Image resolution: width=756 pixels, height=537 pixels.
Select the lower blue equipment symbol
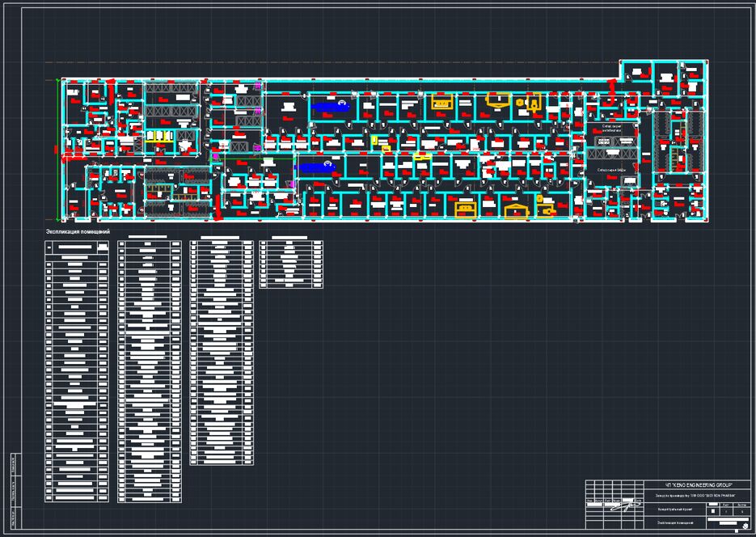pos(318,167)
